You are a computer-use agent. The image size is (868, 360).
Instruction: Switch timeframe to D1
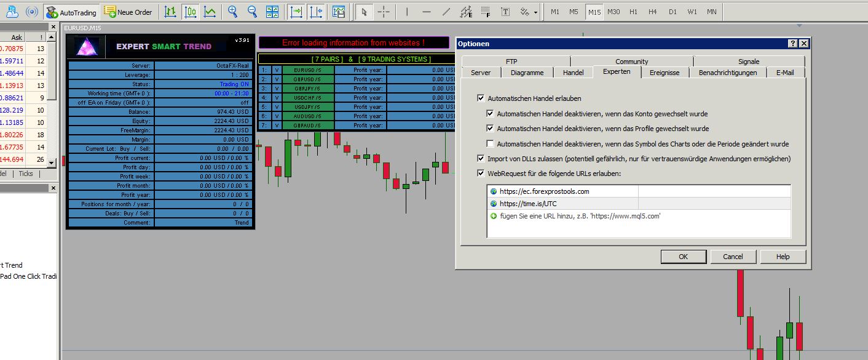tap(673, 12)
